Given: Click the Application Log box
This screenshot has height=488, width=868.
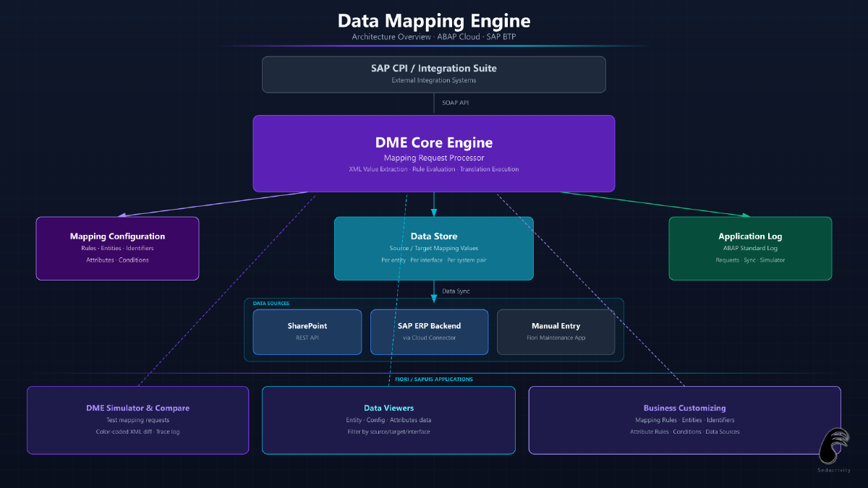Looking at the screenshot, I should pos(750,248).
